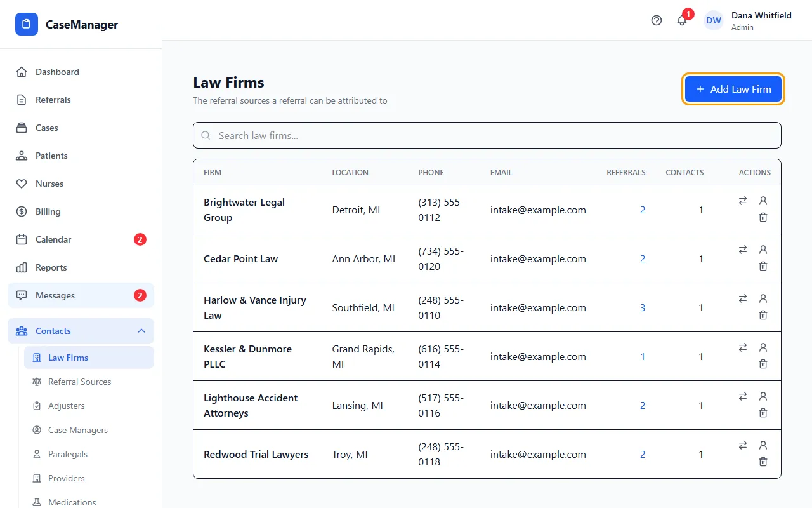812x508 pixels.
Task: Click the transfer arrows icon for Cedar Point Law
Action: click(x=743, y=250)
